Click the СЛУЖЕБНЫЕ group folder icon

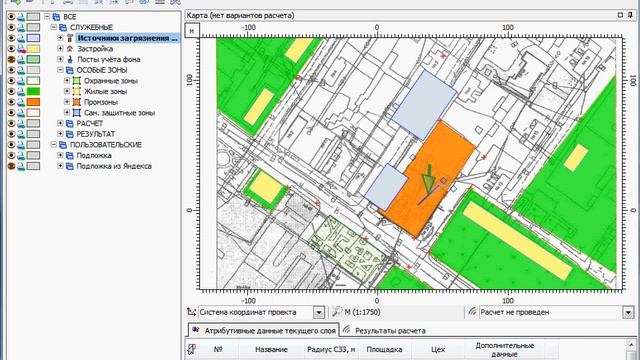point(63,27)
